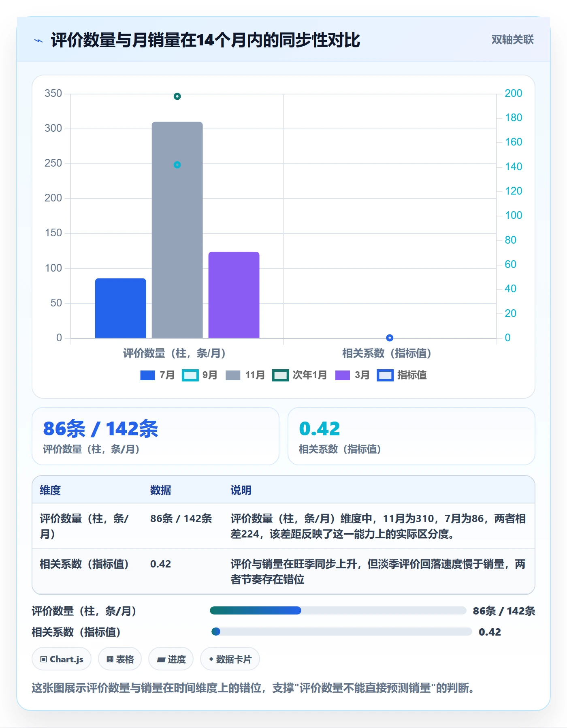Click the 相关系数（指标值） table row label
Image resolution: width=567 pixels, height=728 pixels.
(x=84, y=564)
